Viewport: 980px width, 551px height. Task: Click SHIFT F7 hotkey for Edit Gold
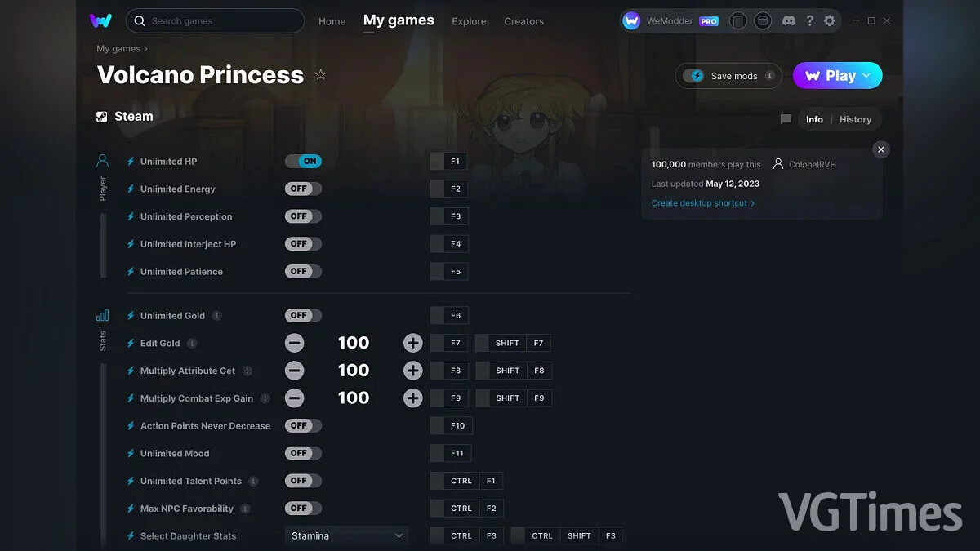tap(514, 343)
